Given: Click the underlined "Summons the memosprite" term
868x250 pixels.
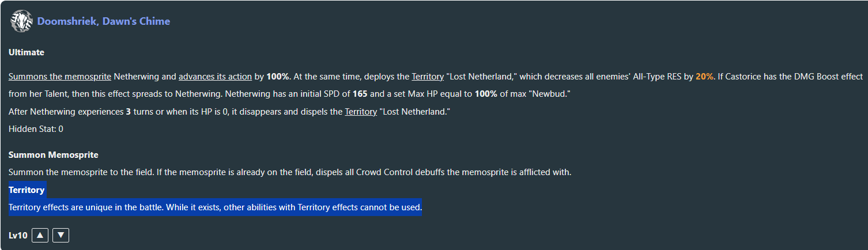Looking at the screenshot, I should point(60,77).
